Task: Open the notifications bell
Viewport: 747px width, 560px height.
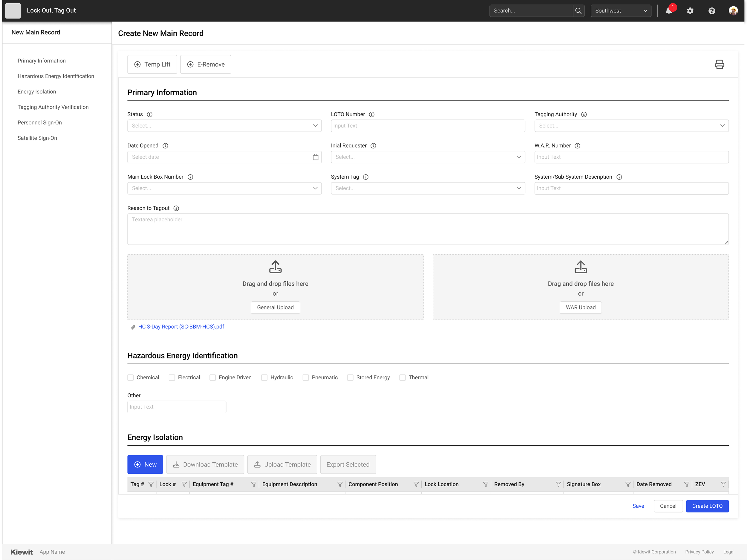Action: tap(669, 10)
